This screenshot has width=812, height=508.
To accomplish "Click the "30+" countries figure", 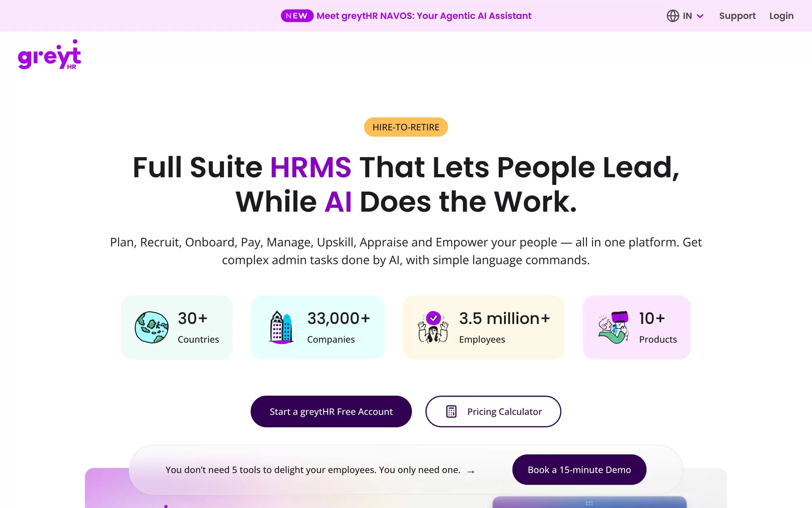I will (x=193, y=318).
